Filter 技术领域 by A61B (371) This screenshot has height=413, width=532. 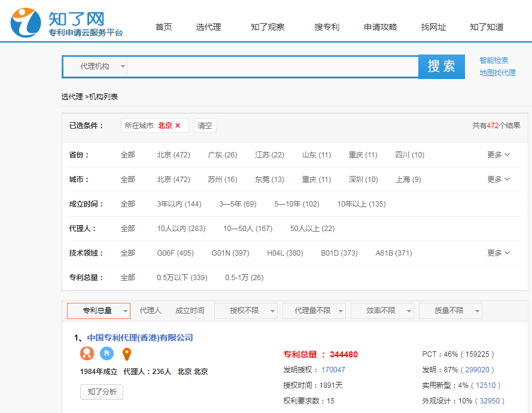pos(394,253)
